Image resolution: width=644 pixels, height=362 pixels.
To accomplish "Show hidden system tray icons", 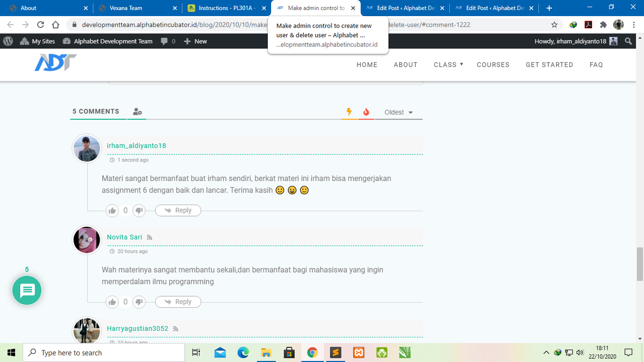I will click(546, 352).
